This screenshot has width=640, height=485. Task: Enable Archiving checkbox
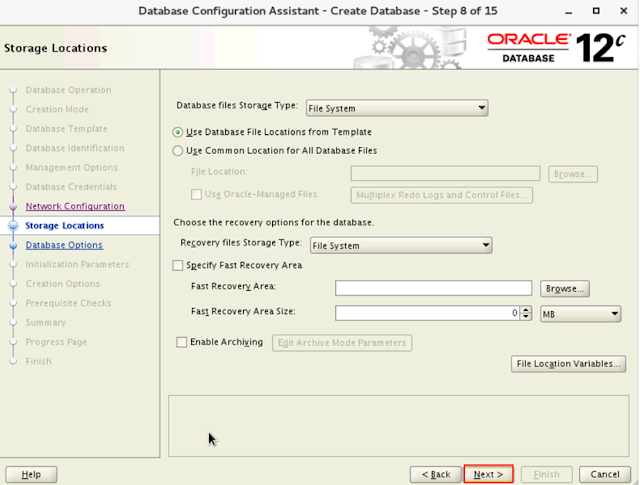click(x=182, y=342)
